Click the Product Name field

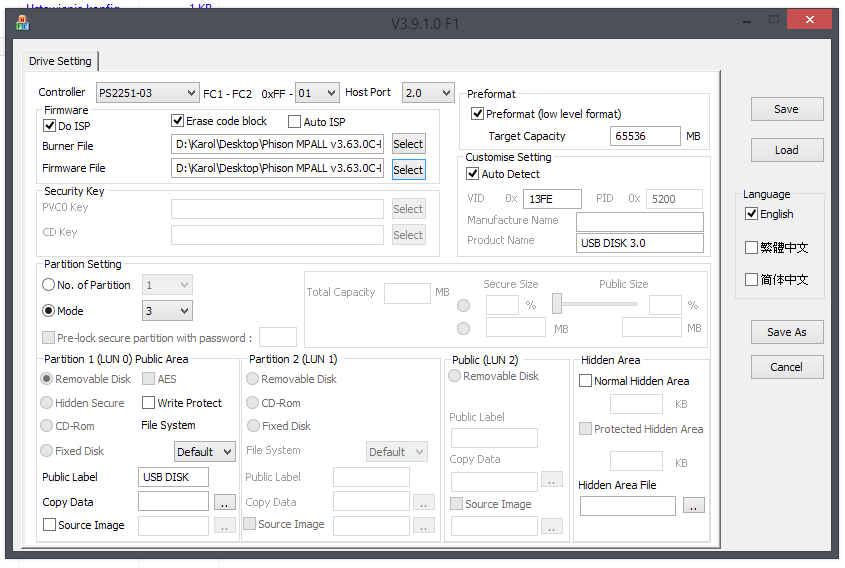(640, 243)
